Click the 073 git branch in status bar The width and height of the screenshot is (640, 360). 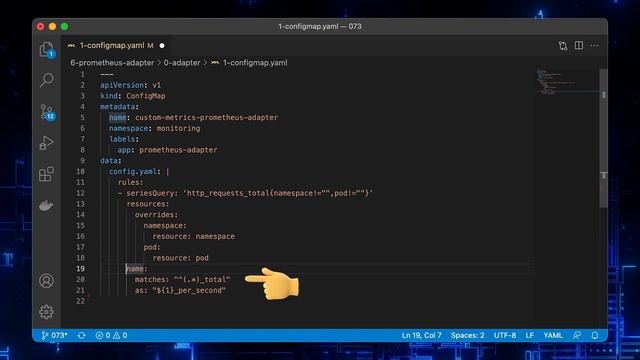[54, 335]
